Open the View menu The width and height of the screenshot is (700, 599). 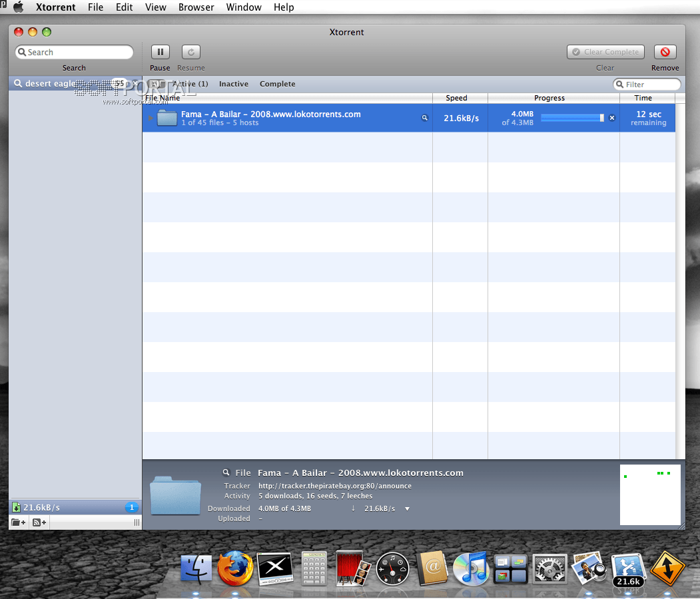pos(155,7)
